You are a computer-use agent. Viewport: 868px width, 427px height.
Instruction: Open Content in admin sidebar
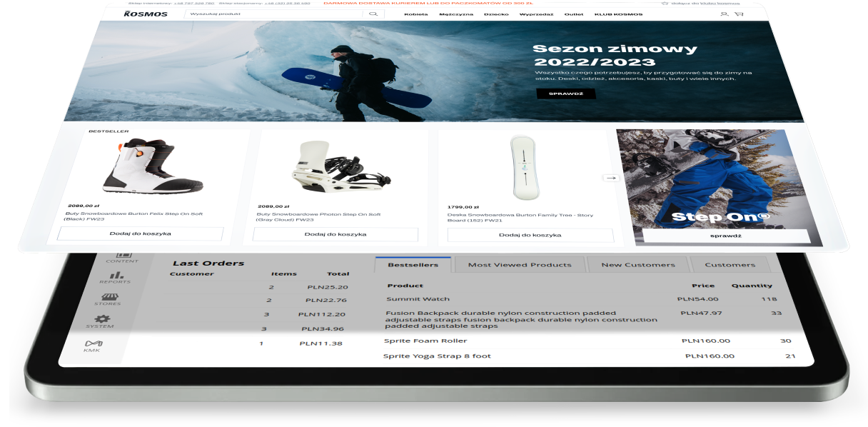tap(123, 256)
